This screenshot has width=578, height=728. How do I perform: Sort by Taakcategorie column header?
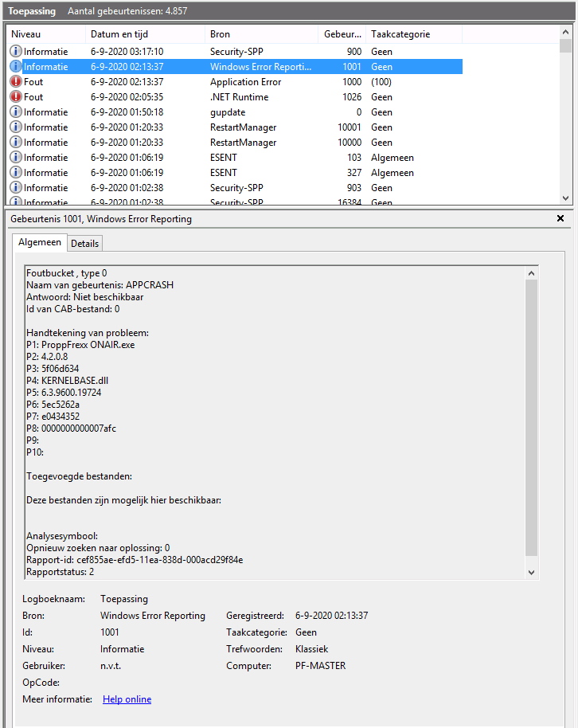point(413,34)
